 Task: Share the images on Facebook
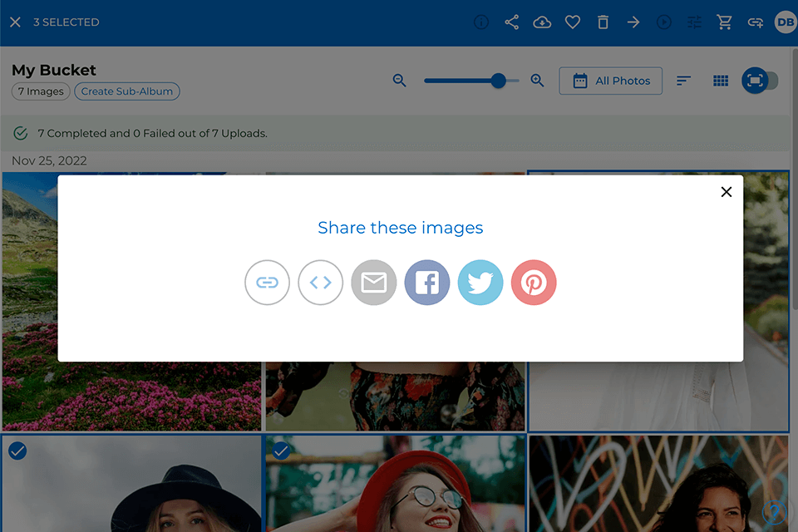coord(427,283)
